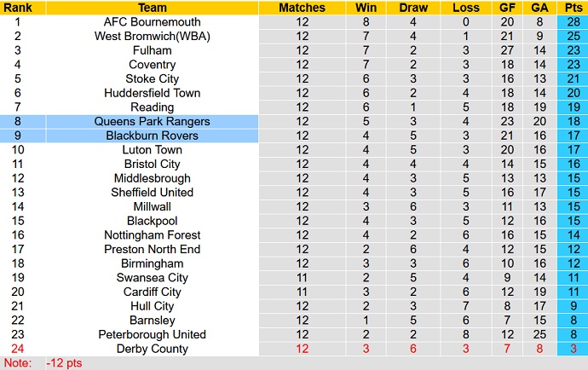This screenshot has width=588, height=370.
Task: Open the West Bromwich(WBA) team link
Action: (153, 36)
